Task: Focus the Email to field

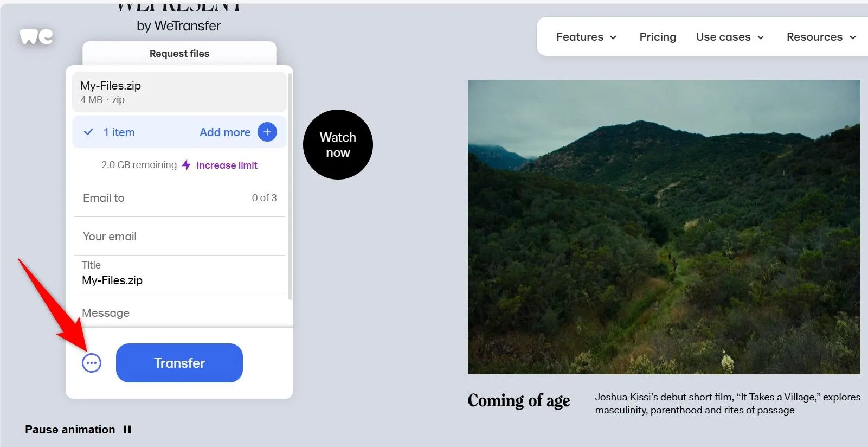Action: tap(179, 198)
